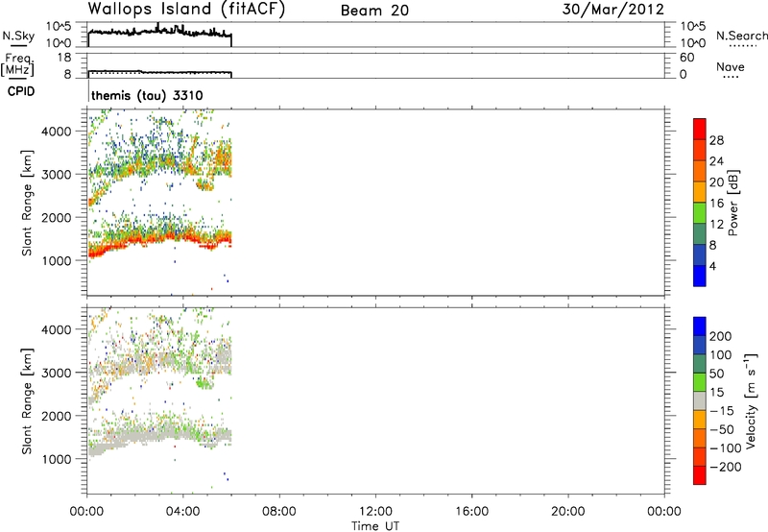Click the '16:00' time axis tick label

coord(471,512)
